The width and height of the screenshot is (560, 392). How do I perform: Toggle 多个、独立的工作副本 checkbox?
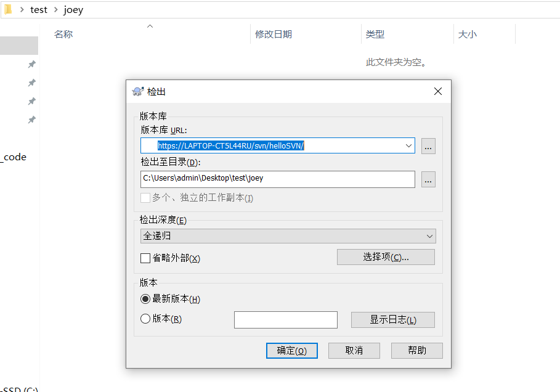click(145, 198)
